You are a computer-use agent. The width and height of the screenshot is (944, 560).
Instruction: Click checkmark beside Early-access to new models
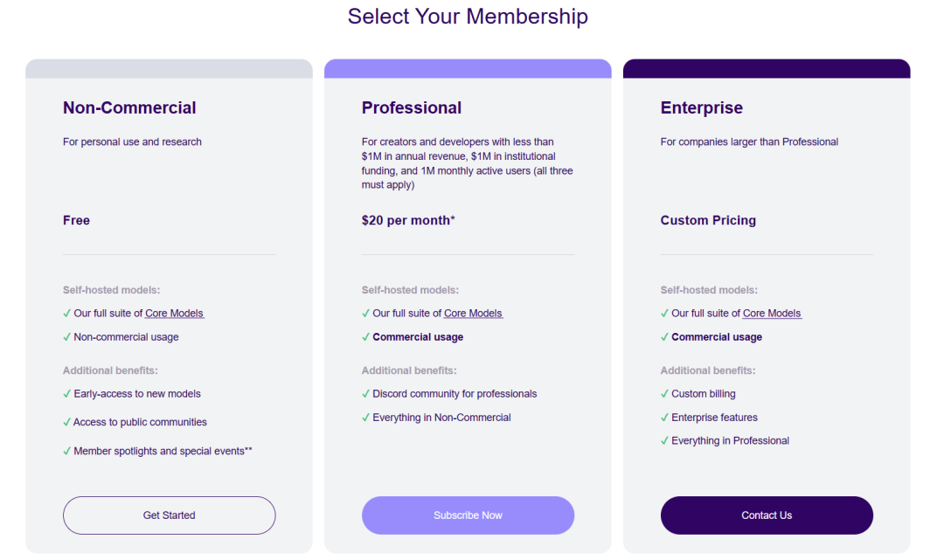click(x=67, y=394)
